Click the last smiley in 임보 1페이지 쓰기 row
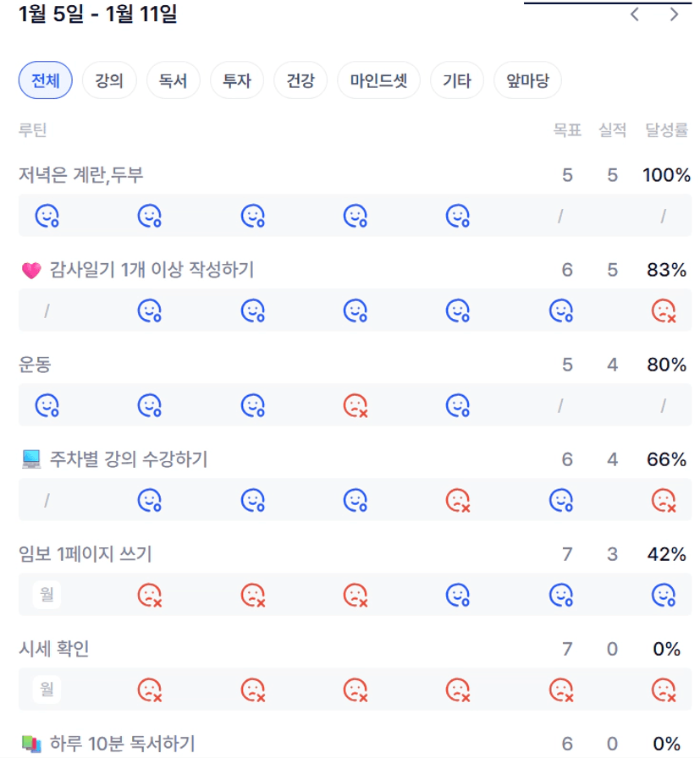Image resolution: width=700 pixels, height=758 pixels. click(x=664, y=596)
